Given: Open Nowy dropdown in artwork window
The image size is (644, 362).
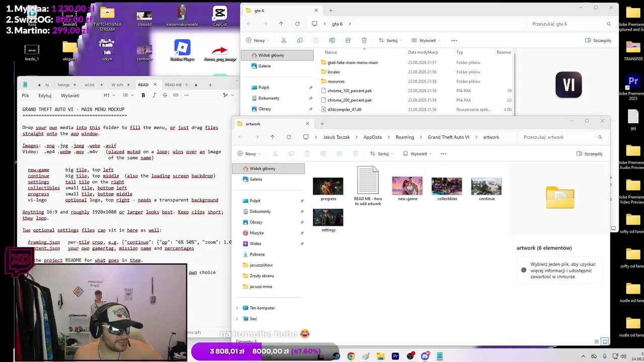Looking at the screenshot, I should [249, 154].
